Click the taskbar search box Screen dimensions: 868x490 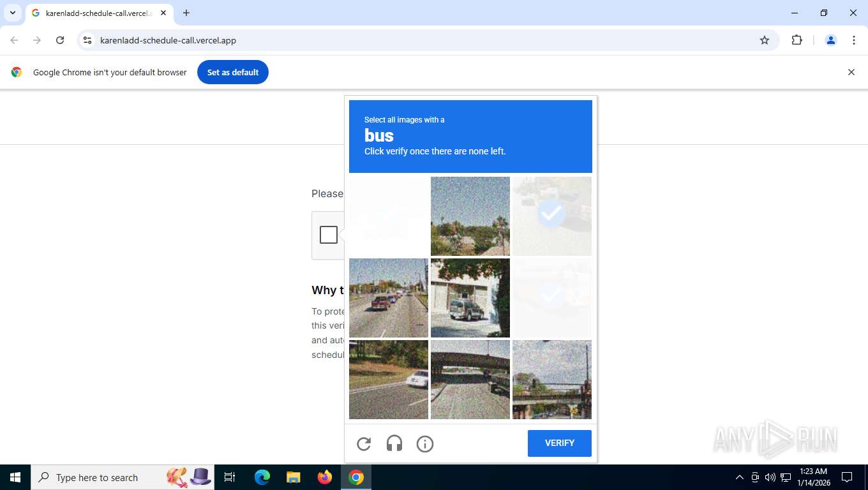(x=123, y=477)
